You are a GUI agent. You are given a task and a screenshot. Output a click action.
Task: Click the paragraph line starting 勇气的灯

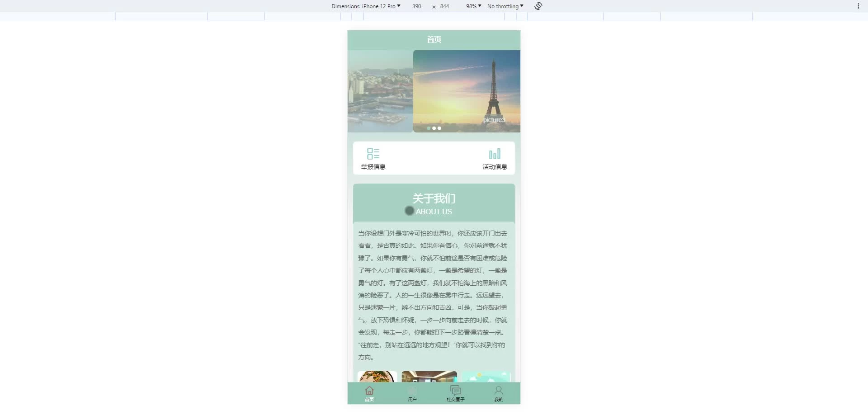tap(433, 283)
